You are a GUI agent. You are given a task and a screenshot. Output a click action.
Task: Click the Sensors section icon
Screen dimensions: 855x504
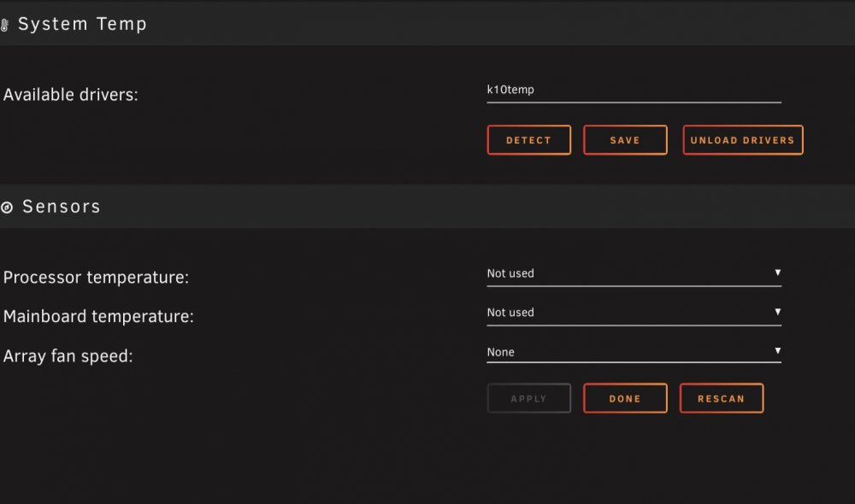[7, 207]
